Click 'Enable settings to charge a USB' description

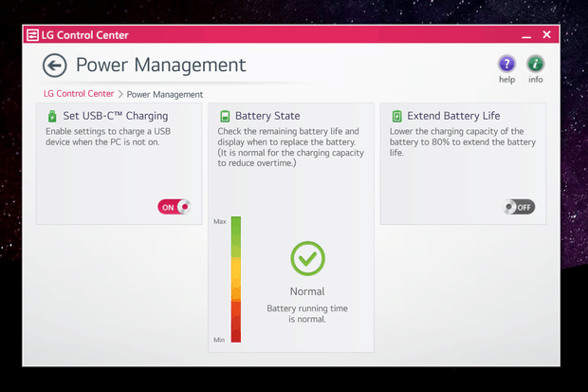point(108,137)
